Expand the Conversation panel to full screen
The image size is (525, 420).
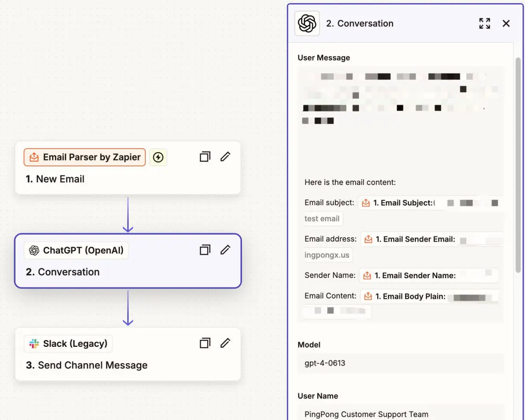[485, 23]
